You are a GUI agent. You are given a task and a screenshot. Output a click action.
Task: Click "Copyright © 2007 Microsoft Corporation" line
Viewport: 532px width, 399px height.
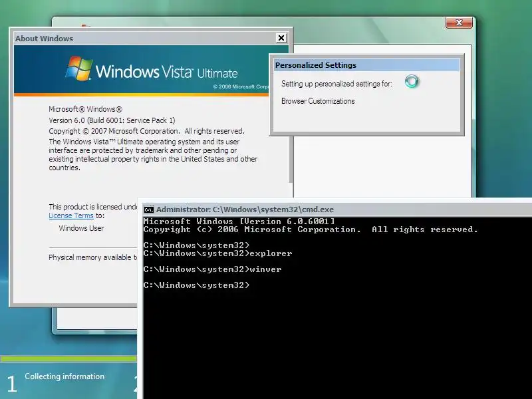click(x=146, y=131)
